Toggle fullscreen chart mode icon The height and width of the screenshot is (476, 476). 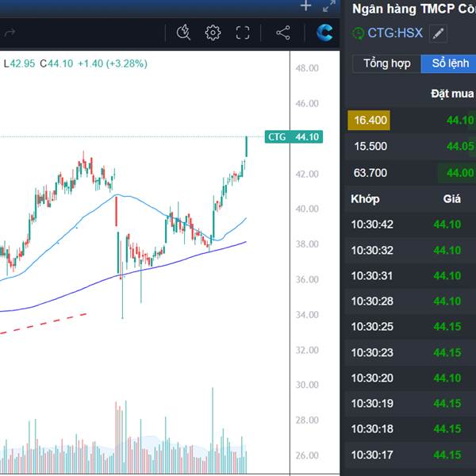tap(243, 33)
